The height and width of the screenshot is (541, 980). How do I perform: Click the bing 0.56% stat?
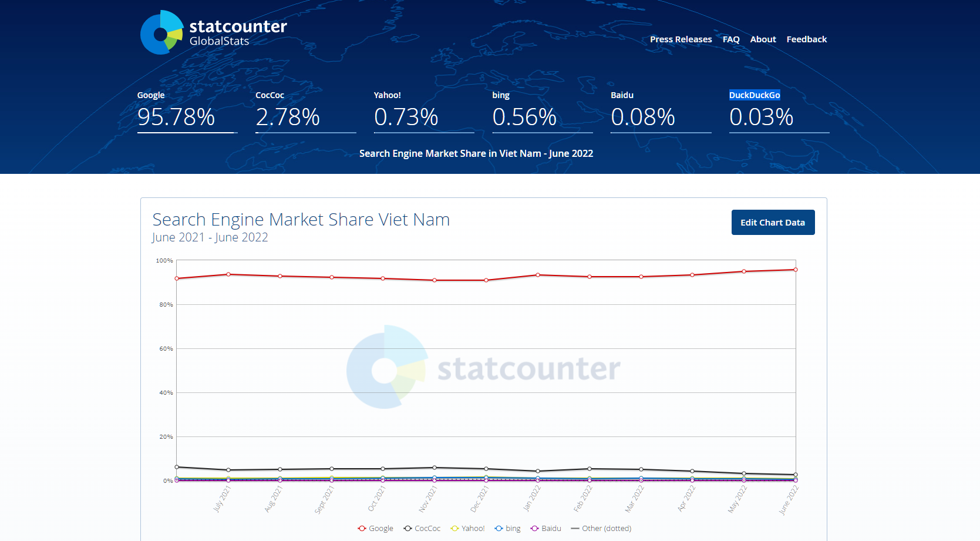524,117
